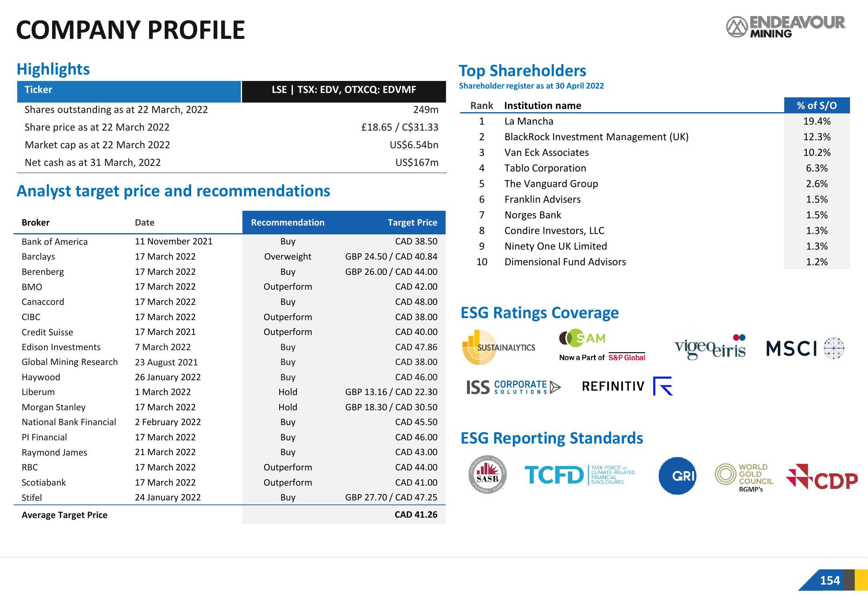The image size is (868, 601).
Task: Select the CIBC broker name
Action: (31, 317)
